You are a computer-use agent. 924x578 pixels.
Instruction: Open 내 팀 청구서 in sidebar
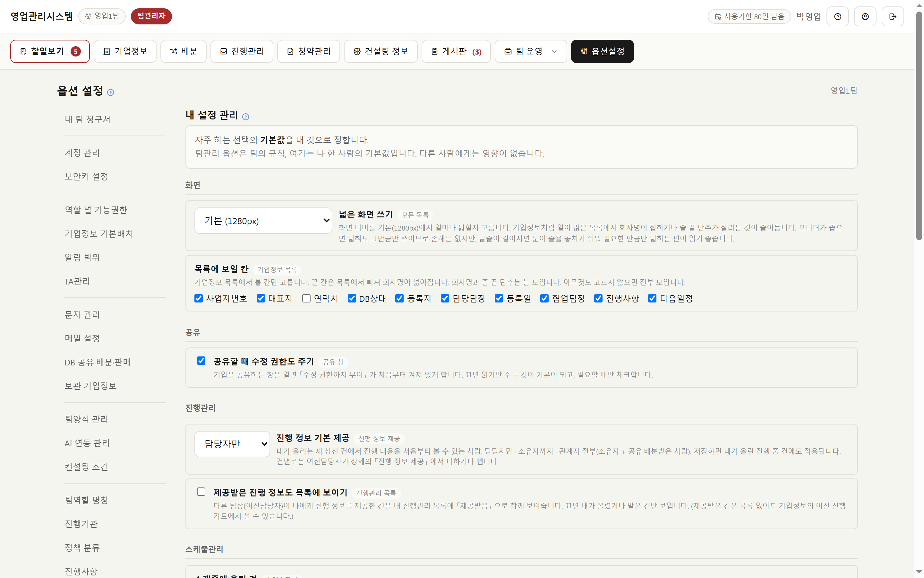tap(88, 119)
